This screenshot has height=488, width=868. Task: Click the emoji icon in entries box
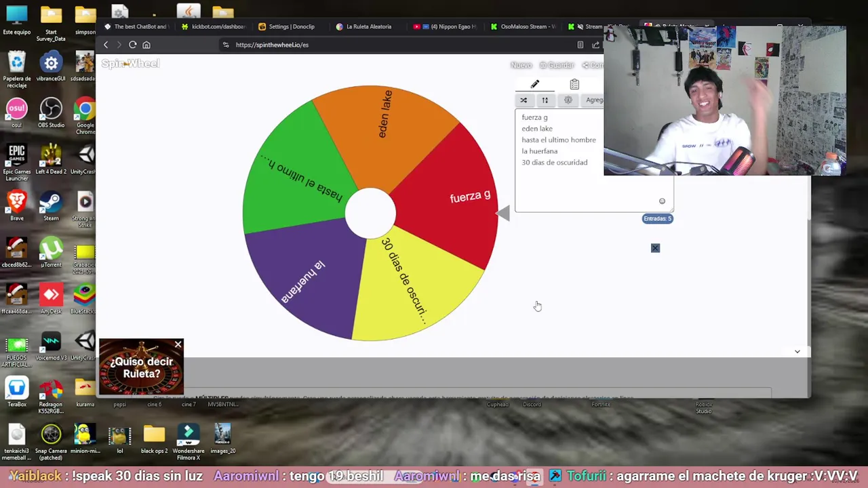(662, 201)
